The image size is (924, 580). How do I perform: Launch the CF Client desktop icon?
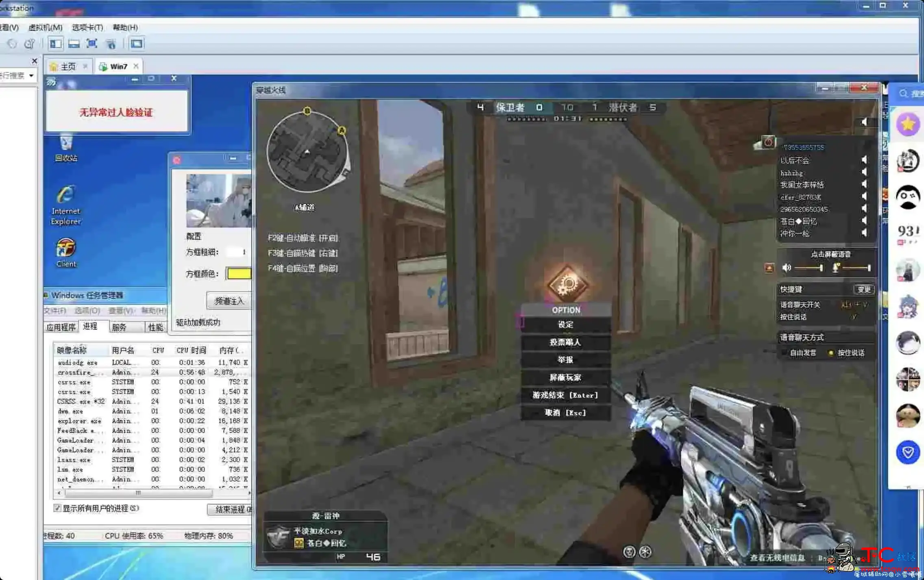point(66,253)
